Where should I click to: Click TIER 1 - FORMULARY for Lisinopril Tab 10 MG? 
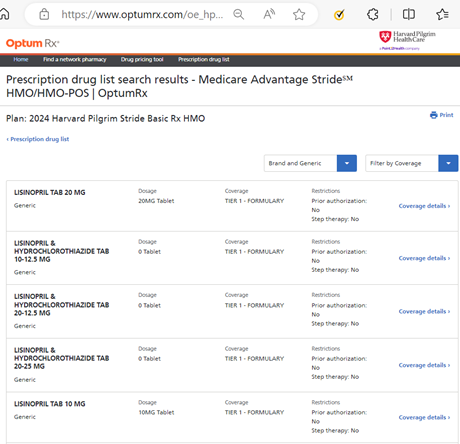(x=254, y=412)
